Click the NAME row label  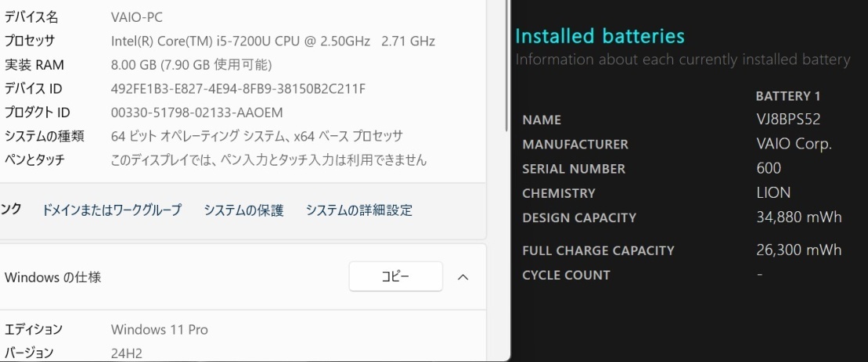[542, 120]
